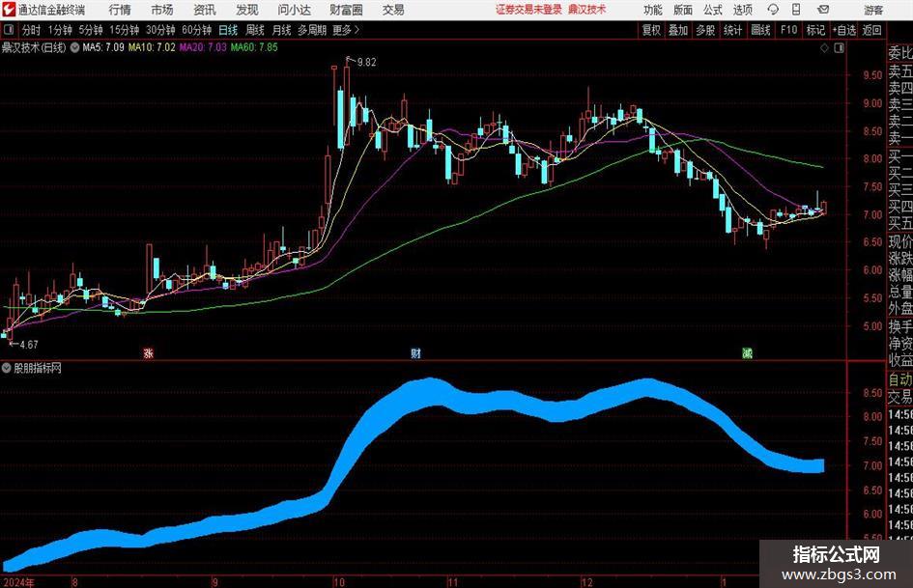
Task: Toggle the right panel layout icon
Action: pyautogui.click(x=839, y=48)
